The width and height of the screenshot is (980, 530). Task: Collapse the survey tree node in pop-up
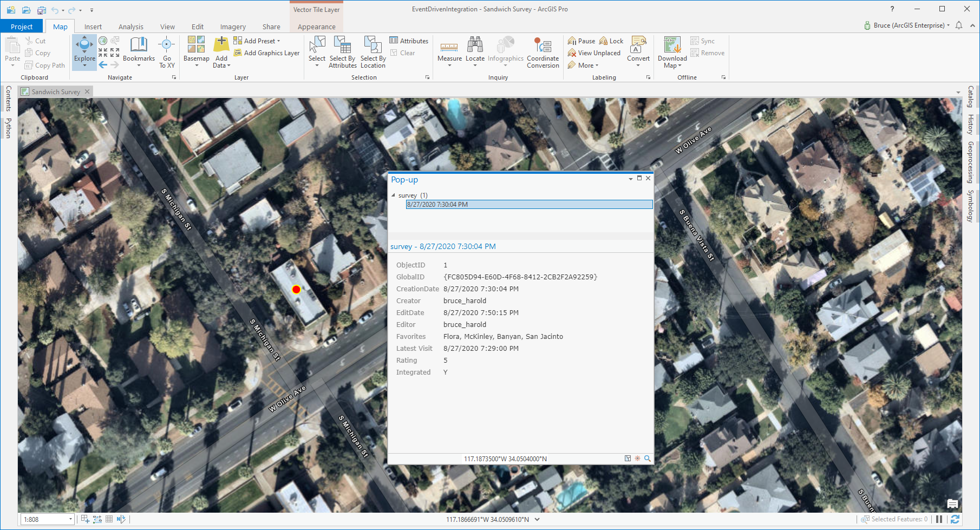coord(393,195)
